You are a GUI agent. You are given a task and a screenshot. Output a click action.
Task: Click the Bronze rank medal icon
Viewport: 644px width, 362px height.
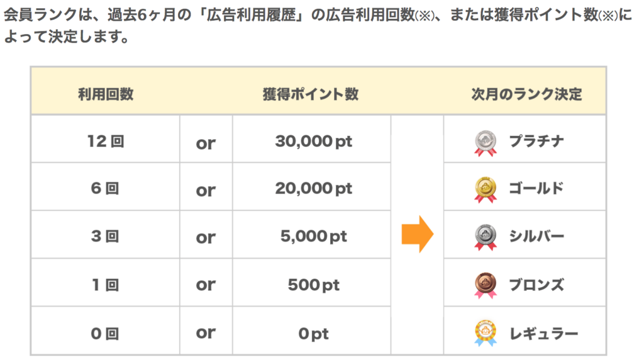(486, 285)
